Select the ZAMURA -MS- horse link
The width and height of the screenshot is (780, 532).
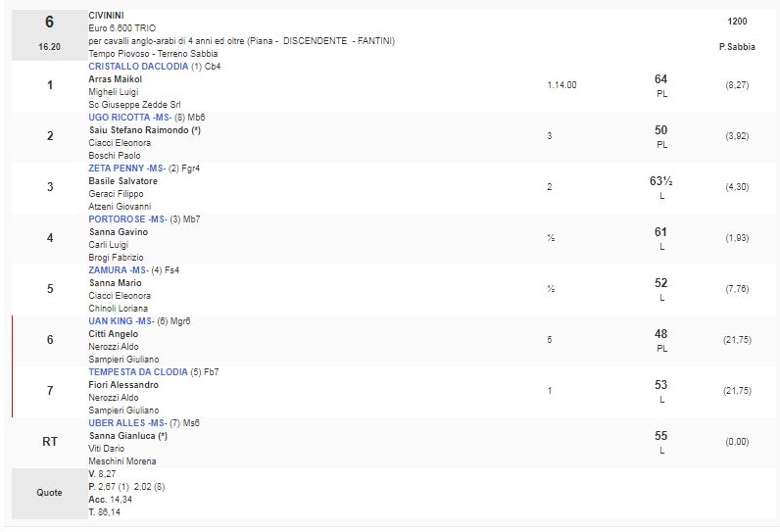point(118,270)
